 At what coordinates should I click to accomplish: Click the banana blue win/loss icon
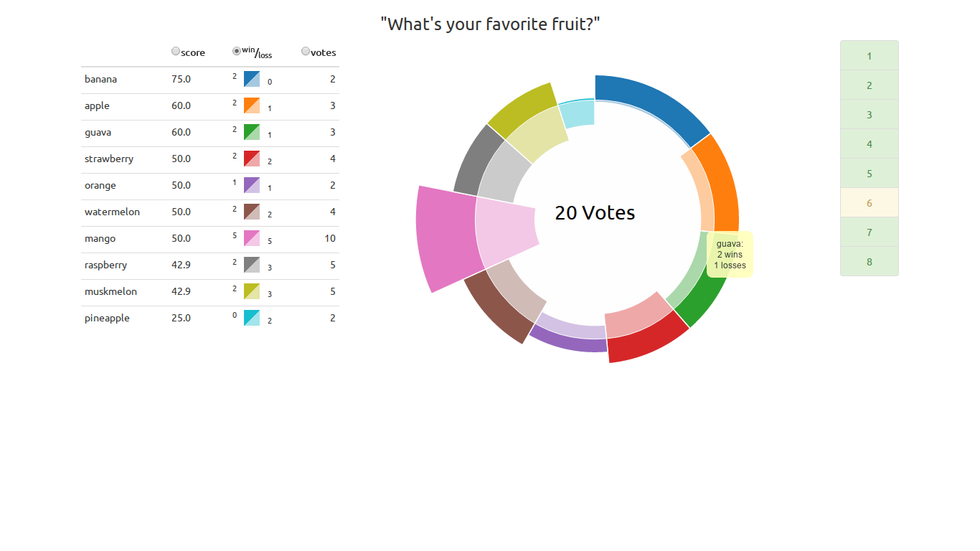[x=251, y=79]
